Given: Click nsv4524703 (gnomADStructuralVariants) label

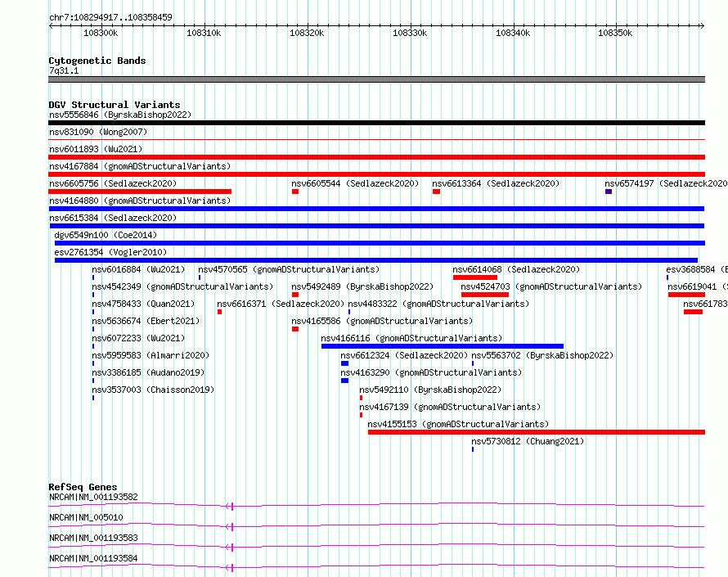Looking at the screenshot, I should 551,286.
